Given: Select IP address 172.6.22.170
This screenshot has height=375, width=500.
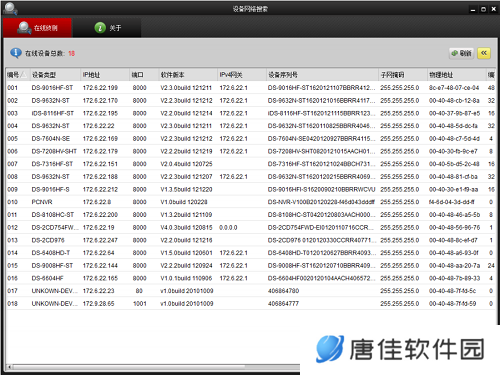Looking at the screenshot, I should pos(100,100).
